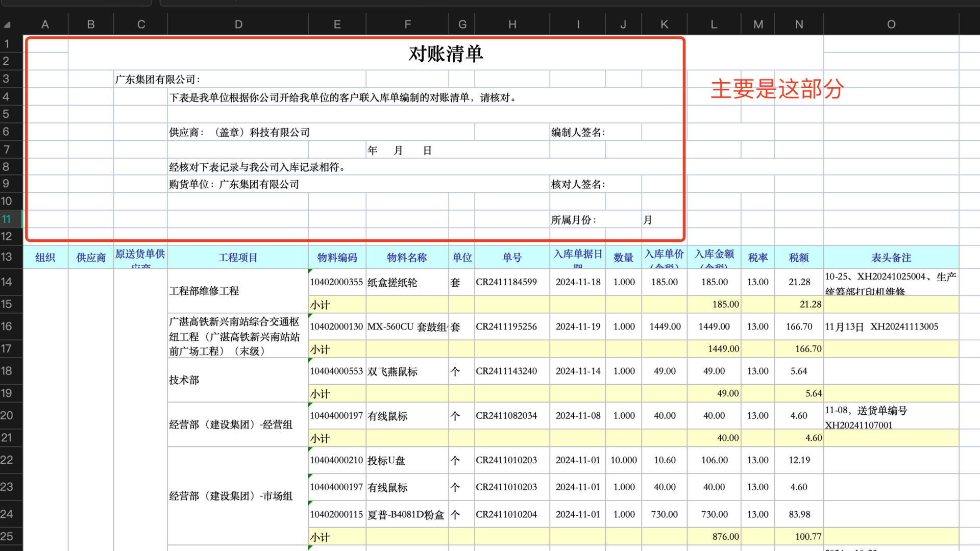
Task: Click the date cell 2024-11-18
Action: coord(578,282)
